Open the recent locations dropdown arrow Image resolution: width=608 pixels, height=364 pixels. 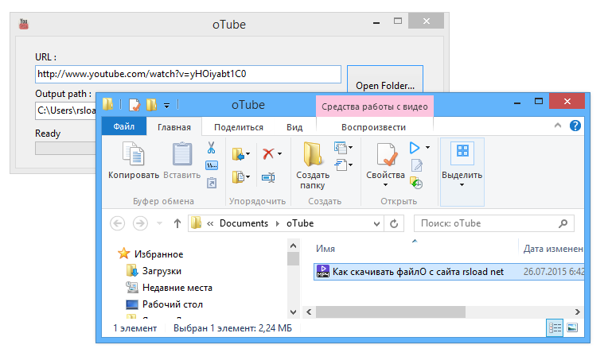click(159, 223)
